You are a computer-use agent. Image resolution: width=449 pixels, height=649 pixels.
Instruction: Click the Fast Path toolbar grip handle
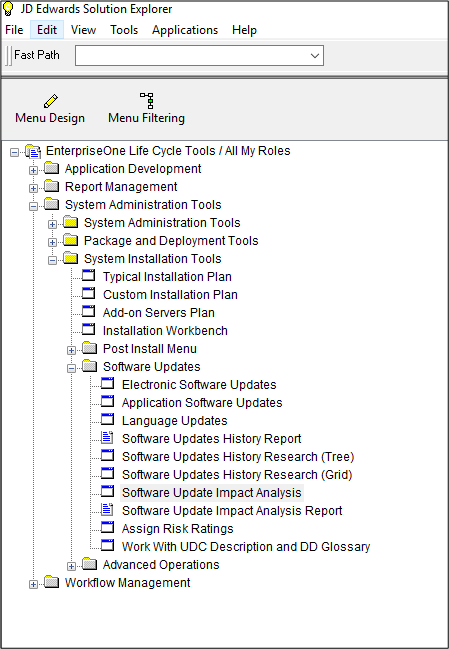pyautogui.click(x=9, y=55)
